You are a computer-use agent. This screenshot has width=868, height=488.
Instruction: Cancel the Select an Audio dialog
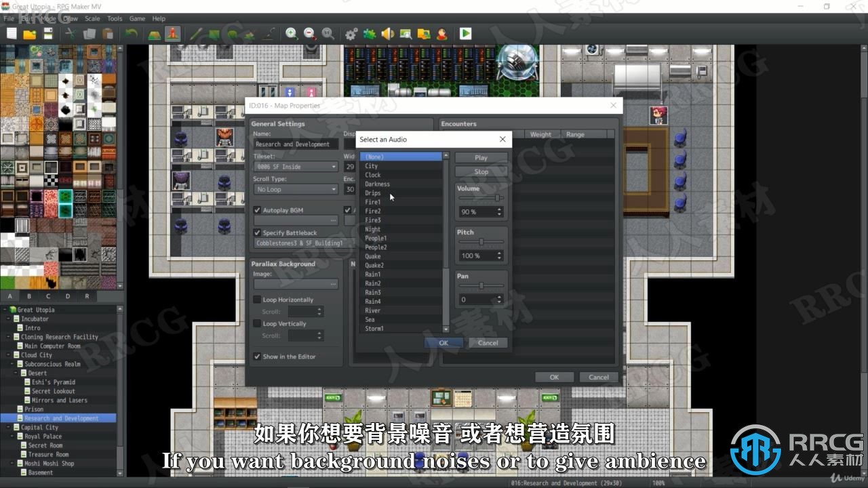point(488,343)
